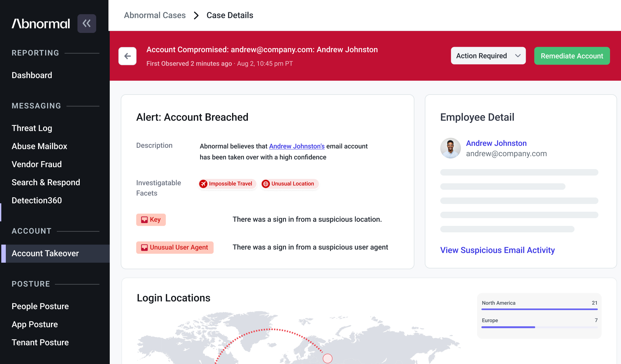Click the suspicious user agent sign-in text

[310, 247]
